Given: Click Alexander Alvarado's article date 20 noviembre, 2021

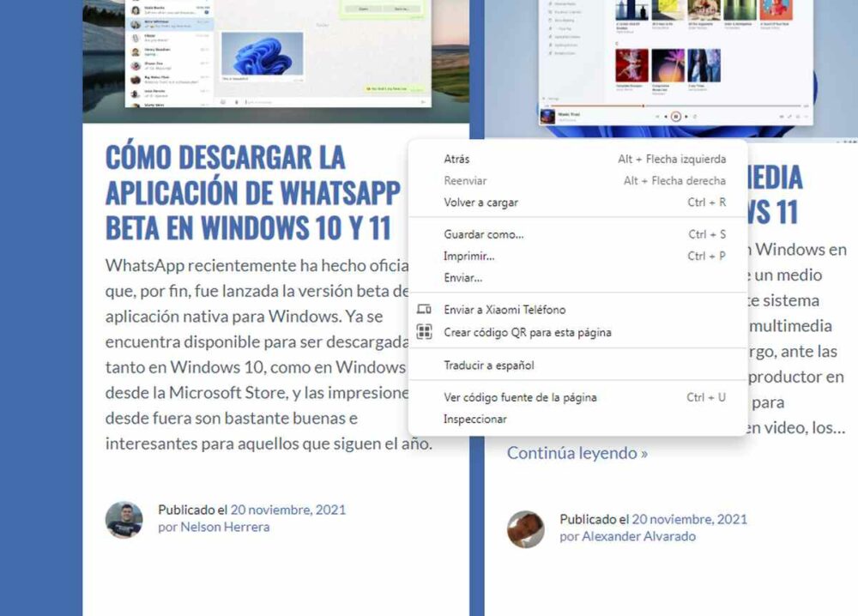Looking at the screenshot, I should click(690, 519).
